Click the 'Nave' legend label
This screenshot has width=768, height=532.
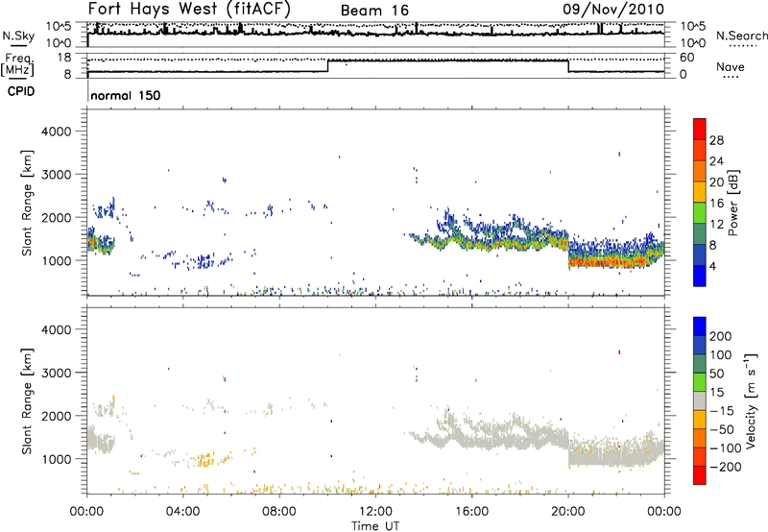point(730,66)
